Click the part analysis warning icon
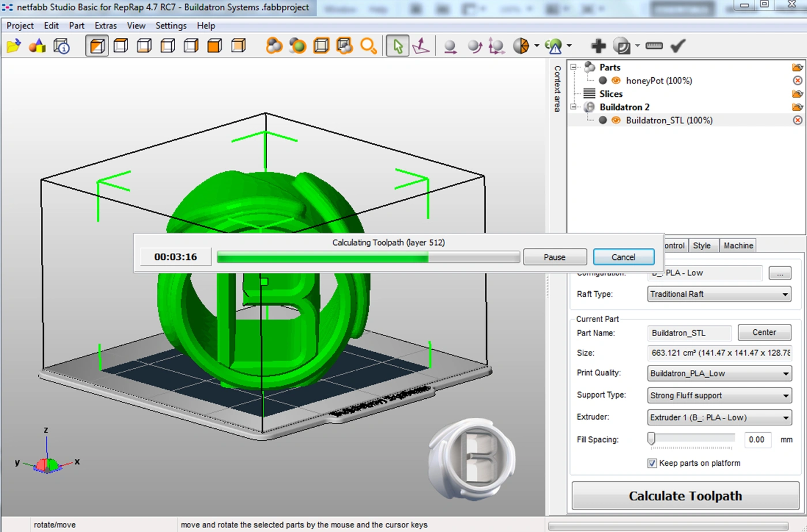This screenshot has height=532, width=807. pyautogui.click(x=553, y=46)
